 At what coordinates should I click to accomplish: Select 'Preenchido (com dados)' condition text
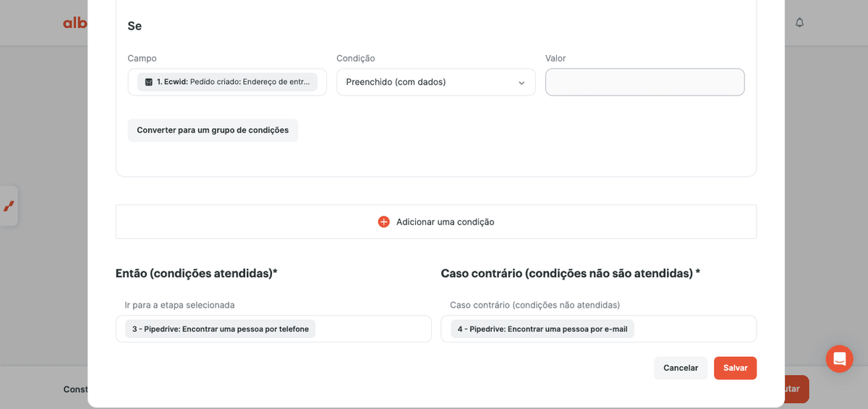[396, 82]
